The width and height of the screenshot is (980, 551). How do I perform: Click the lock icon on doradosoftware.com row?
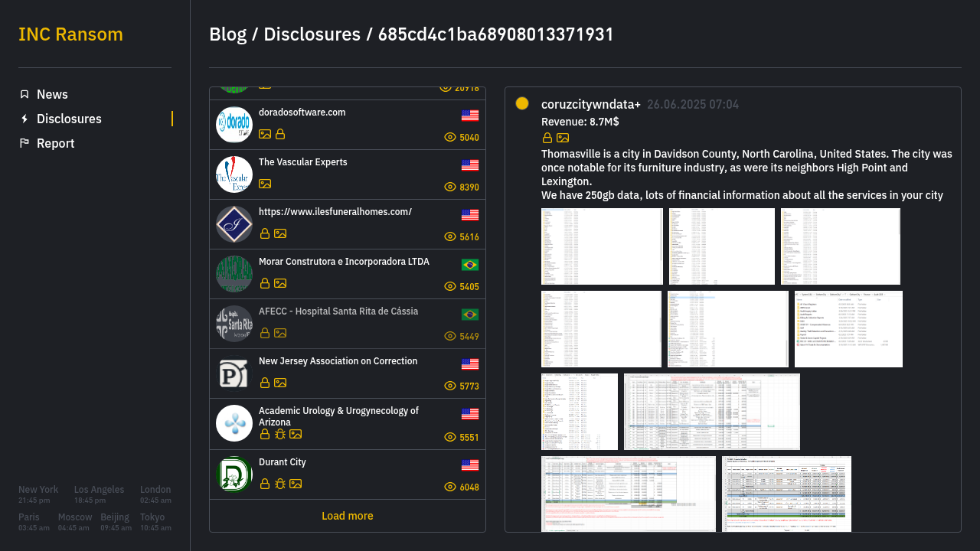[x=280, y=134]
